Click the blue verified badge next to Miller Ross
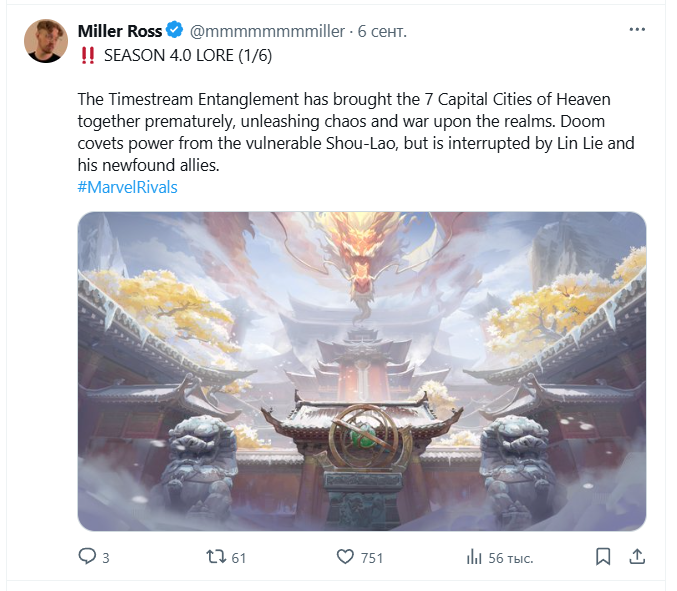The height and width of the screenshot is (591, 677). point(175,30)
